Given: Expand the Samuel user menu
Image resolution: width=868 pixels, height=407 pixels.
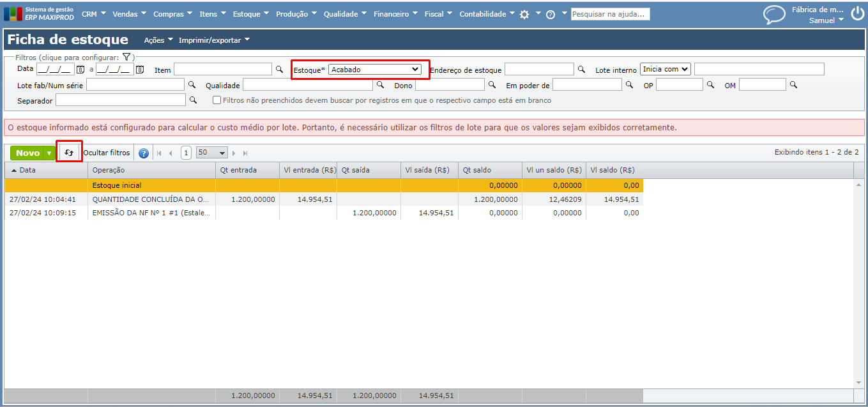Looking at the screenshot, I should point(826,20).
